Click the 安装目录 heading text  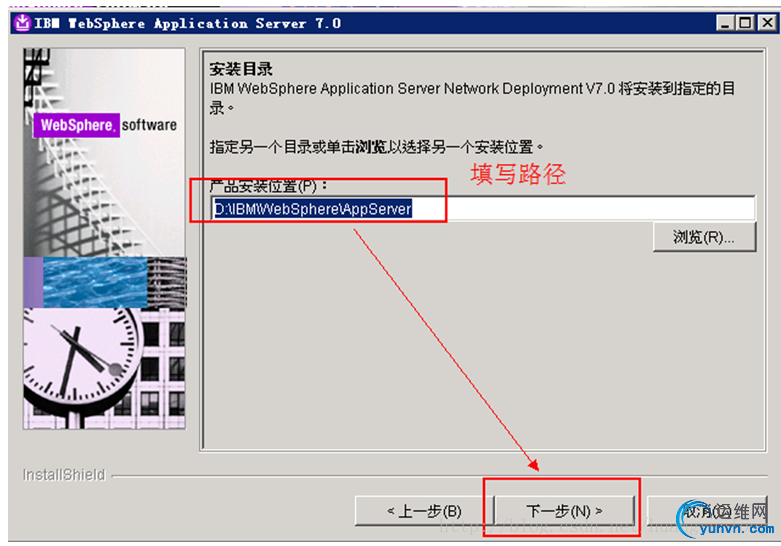(x=241, y=69)
